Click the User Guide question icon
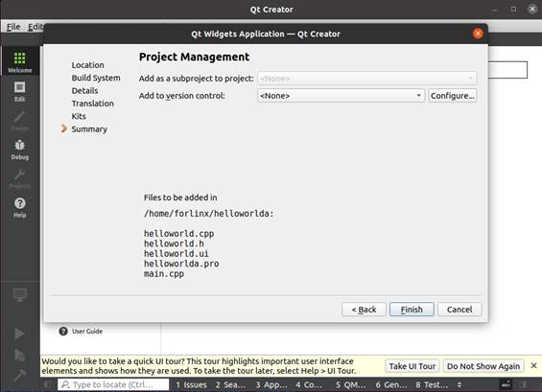Image resolution: width=542 pixels, height=392 pixels. [x=63, y=332]
